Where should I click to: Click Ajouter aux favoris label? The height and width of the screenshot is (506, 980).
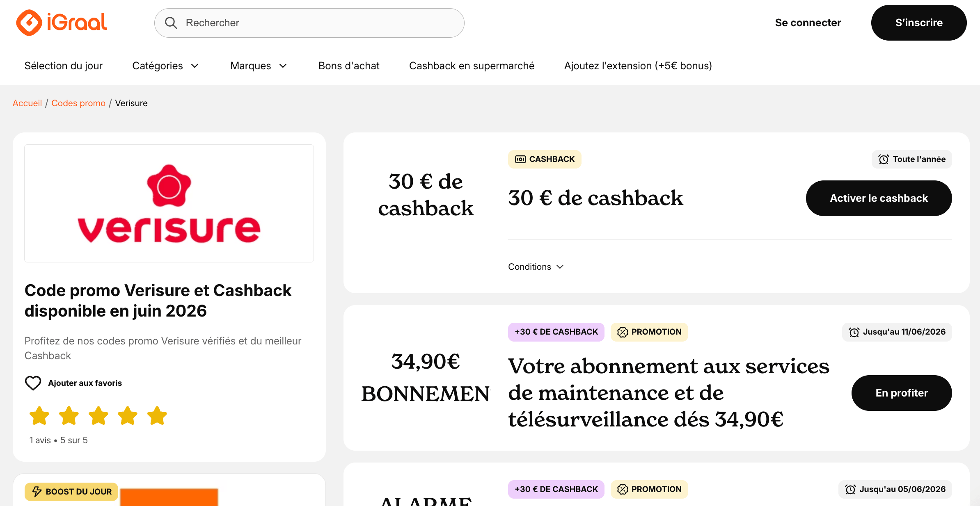pyautogui.click(x=85, y=383)
